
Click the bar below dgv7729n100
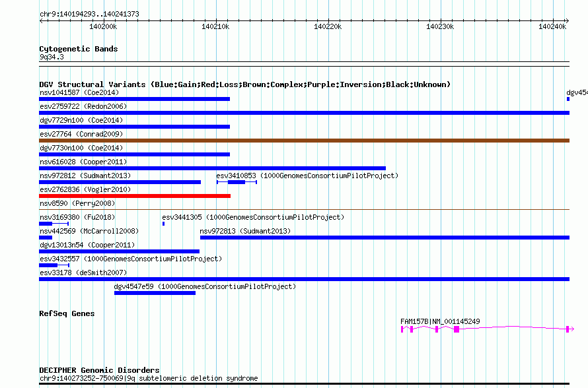point(134,127)
